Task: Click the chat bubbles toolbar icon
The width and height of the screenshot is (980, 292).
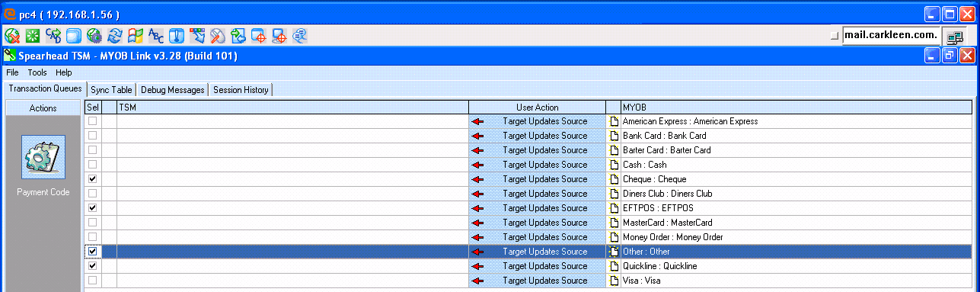Action: click(x=299, y=35)
